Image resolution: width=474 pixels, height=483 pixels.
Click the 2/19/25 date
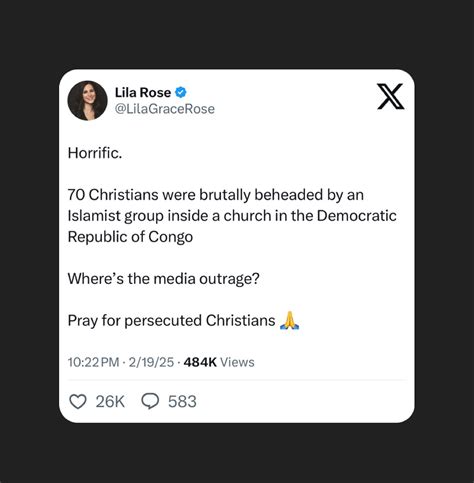[151, 362]
